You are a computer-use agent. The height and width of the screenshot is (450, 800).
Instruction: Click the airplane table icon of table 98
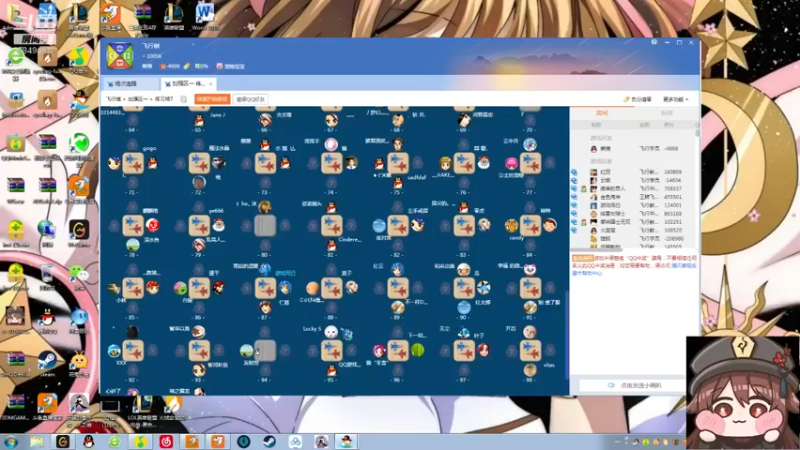(x=530, y=351)
